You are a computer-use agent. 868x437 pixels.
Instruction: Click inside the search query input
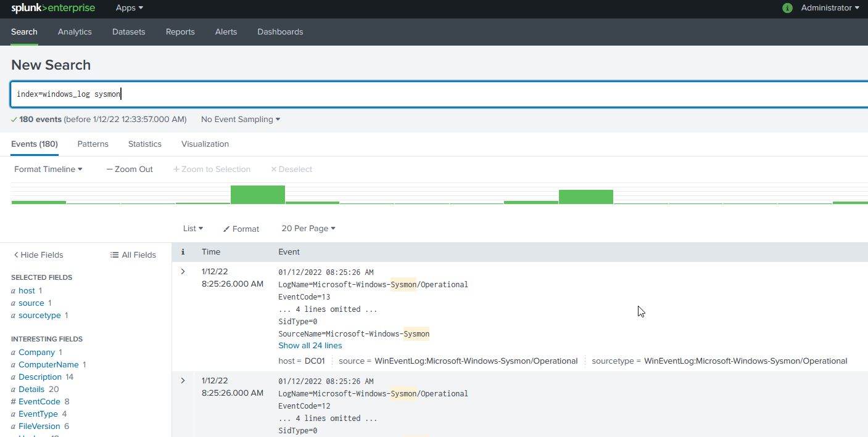[432, 94]
